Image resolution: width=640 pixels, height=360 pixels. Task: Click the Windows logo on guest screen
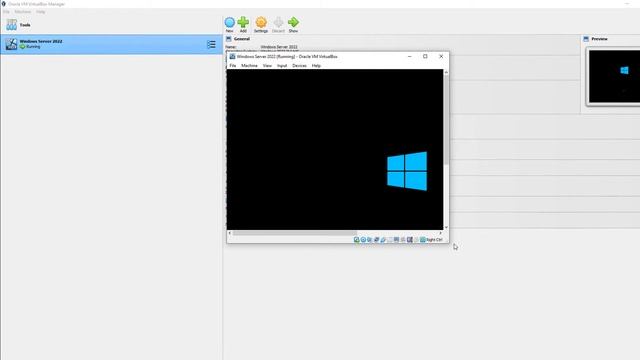click(407, 171)
